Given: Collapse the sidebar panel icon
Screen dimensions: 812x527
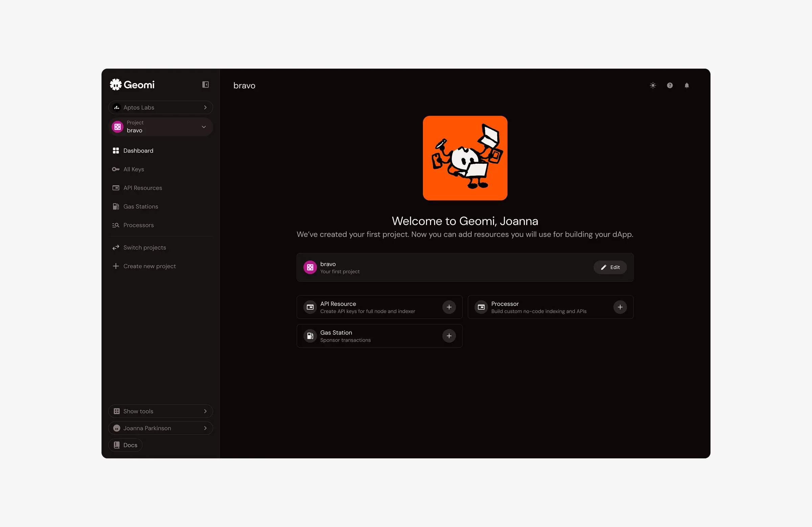Looking at the screenshot, I should click(205, 85).
